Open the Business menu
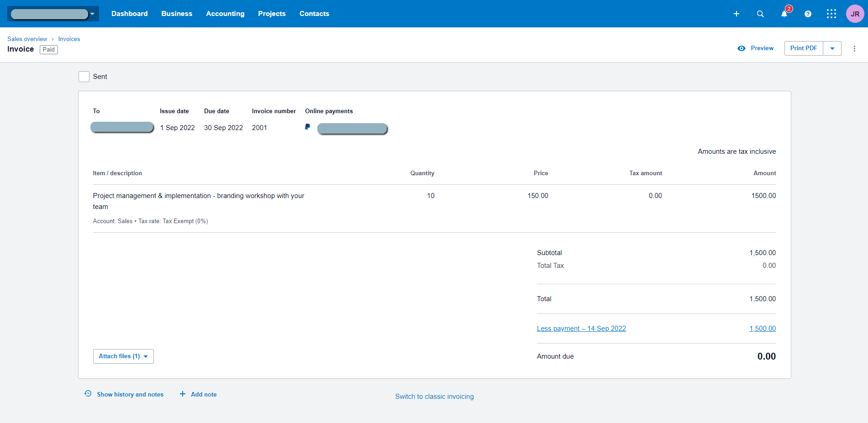The image size is (868, 423). pos(177,14)
